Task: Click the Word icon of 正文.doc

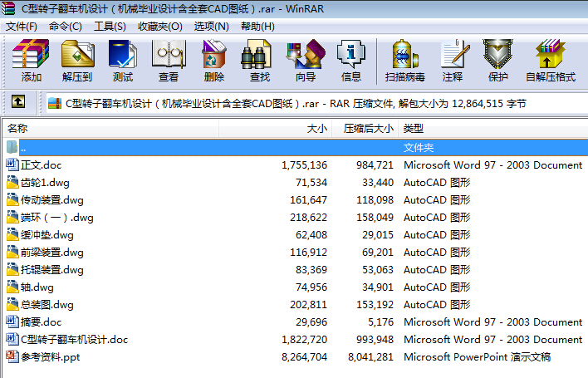Action: [12, 165]
